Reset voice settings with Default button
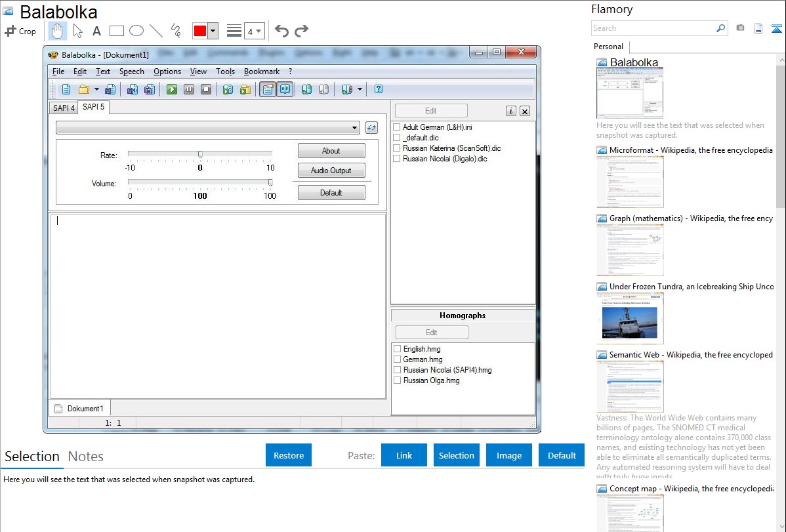The height and width of the screenshot is (532, 786). click(331, 193)
